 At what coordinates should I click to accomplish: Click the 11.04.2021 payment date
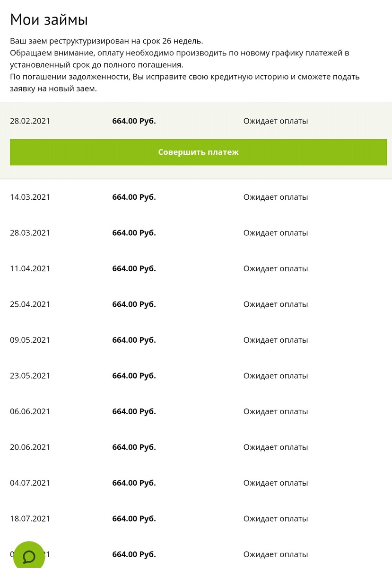coord(30,268)
